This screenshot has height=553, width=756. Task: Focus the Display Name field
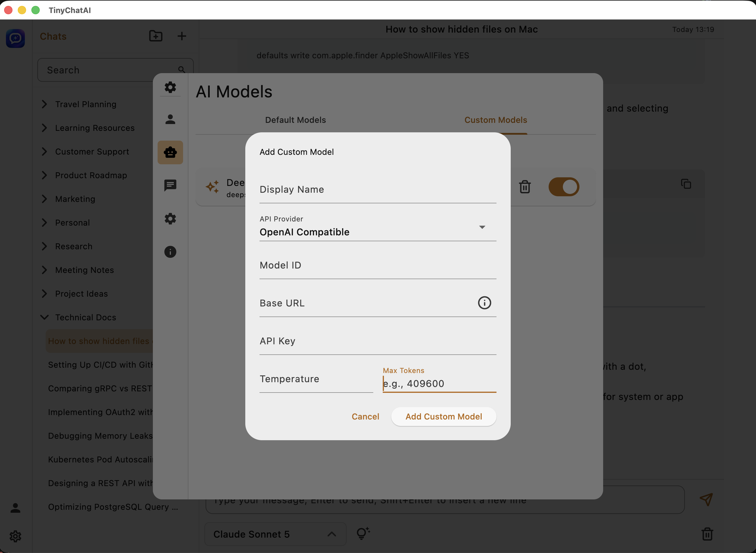tap(378, 190)
